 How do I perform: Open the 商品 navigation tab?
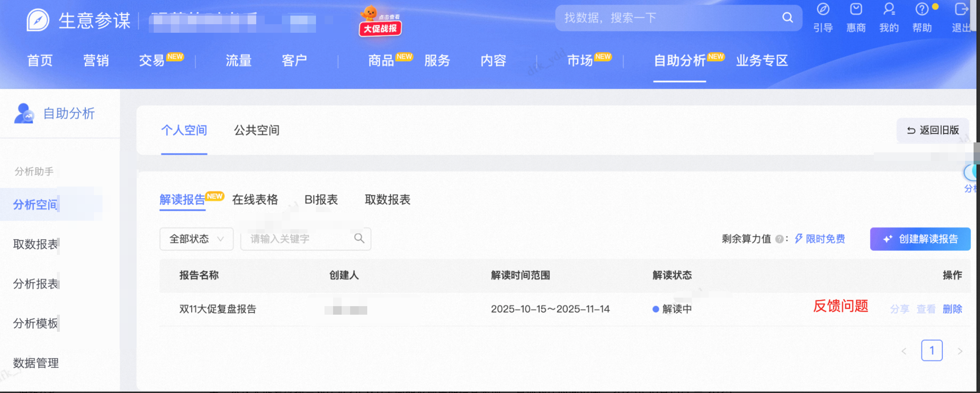381,61
